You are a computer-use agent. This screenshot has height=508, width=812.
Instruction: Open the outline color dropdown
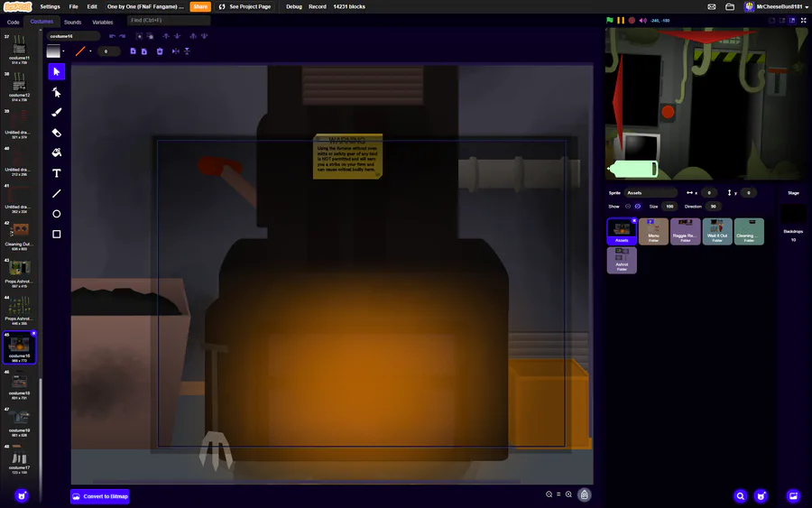tap(90, 51)
